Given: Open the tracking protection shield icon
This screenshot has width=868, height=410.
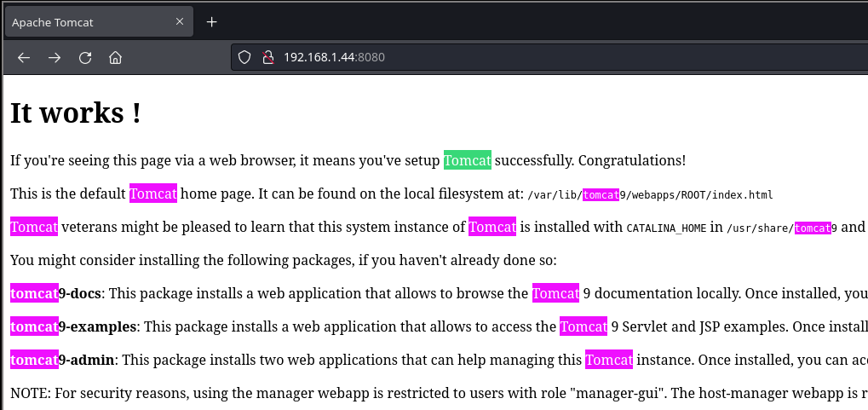Looking at the screenshot, I should 244,58.
